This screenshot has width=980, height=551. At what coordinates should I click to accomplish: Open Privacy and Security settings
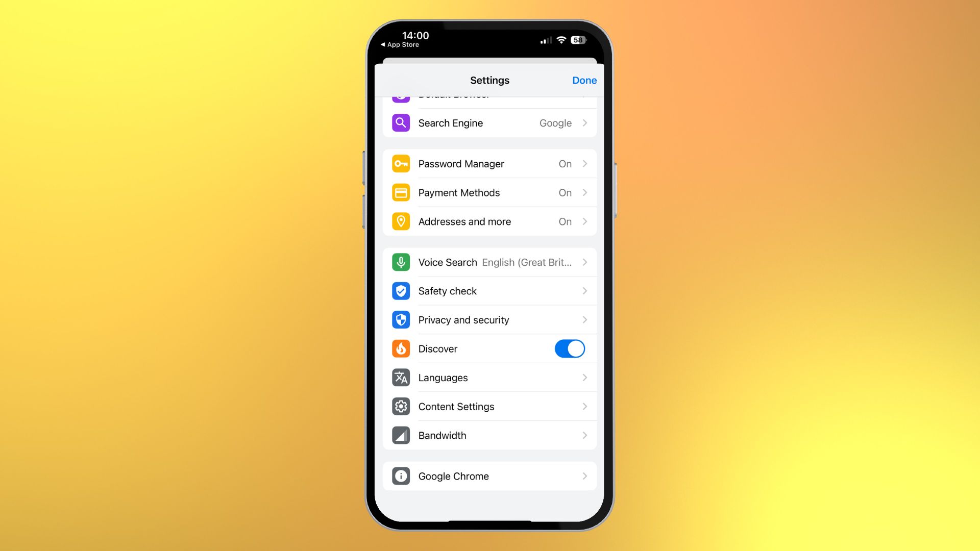(489, 319)
